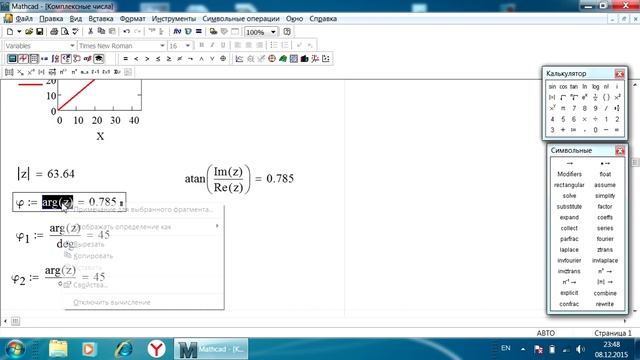640x360 pixels.
Task: Open dropdown arrow next to New icon
Action: coord(19,31)
